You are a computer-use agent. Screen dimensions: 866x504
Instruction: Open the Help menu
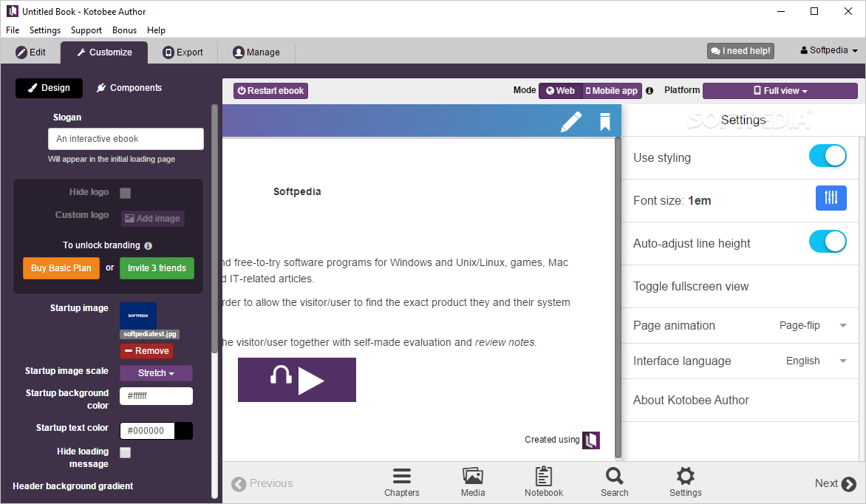click(x=157, y=30)
